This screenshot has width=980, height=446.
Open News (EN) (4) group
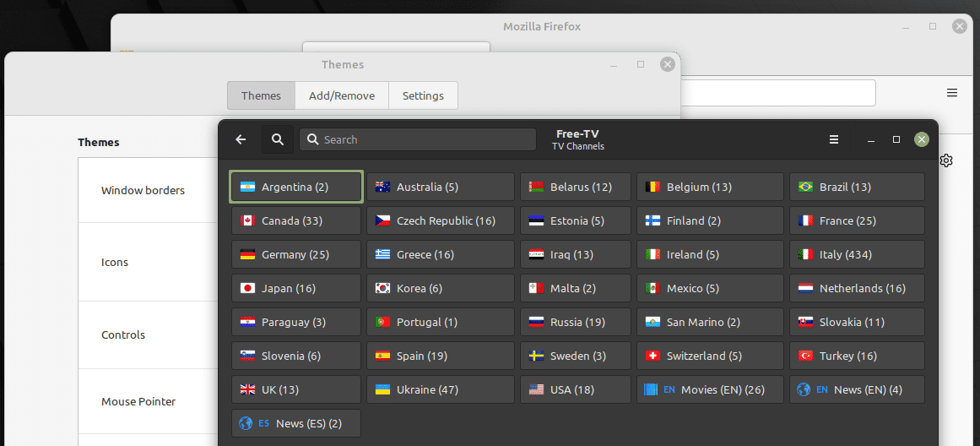[x=857, y=389]
